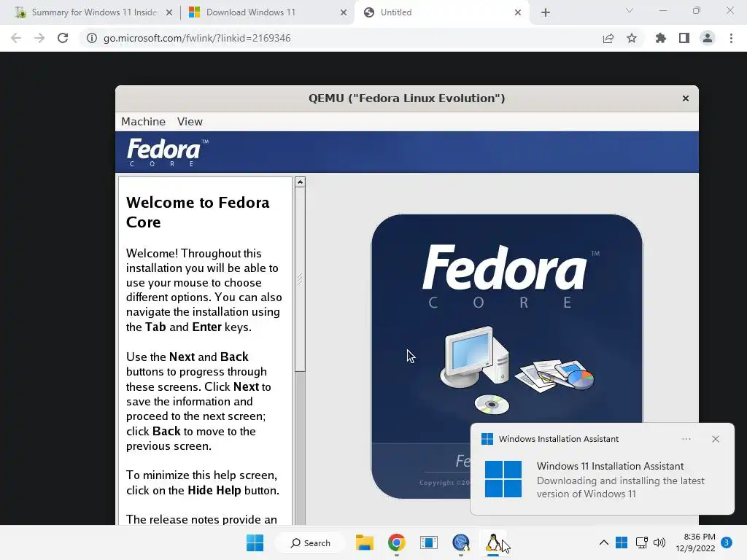Expand the tab search chevron
This screenshot has height=560, width=747.
click(630, 10)
